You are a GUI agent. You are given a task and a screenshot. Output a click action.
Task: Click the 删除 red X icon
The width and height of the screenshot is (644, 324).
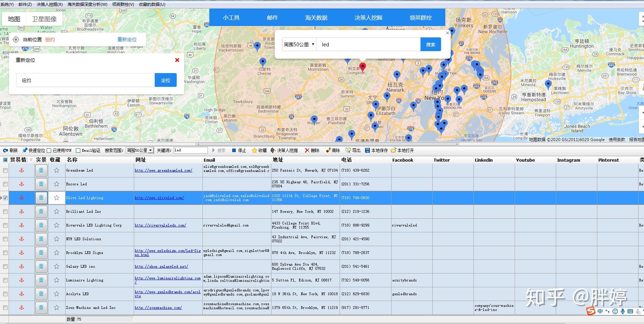pyautogui.click(x=307, y=150)
